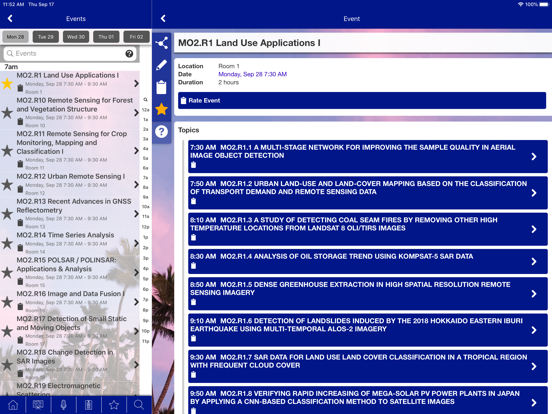This screenshot has width=552, height=414.
Task: Tap clipboard icon of MO2.R10 list row
Action: point(20,121)
